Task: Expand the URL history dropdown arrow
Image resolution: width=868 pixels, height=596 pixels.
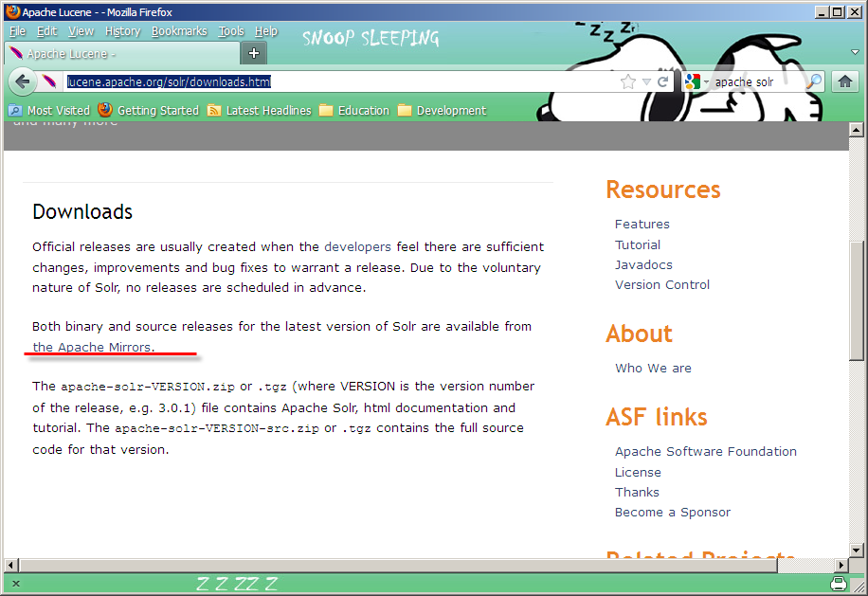Action: click(646, 82)
